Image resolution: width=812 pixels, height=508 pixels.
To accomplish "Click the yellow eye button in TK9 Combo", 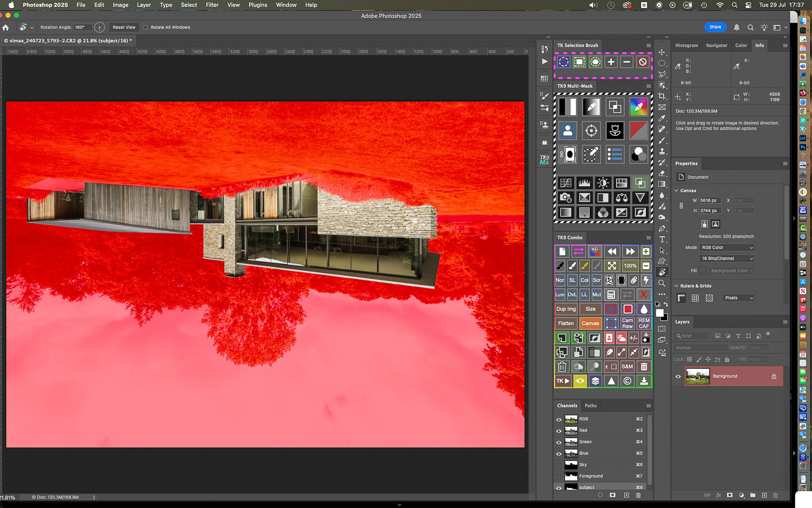I will pyautogui.click(x=580, y=381).
